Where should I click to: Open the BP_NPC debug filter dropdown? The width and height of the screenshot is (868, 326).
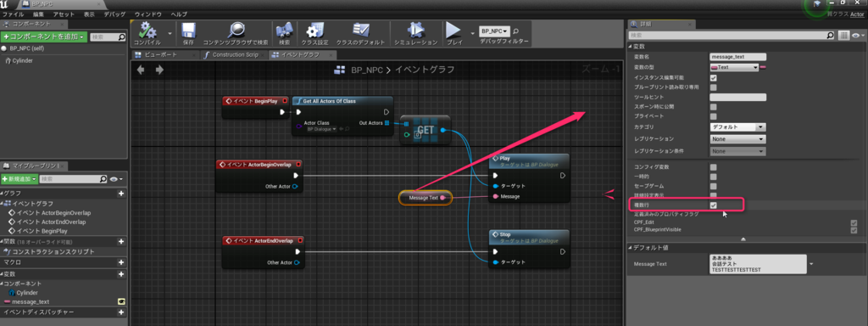[x=494, y=31]
